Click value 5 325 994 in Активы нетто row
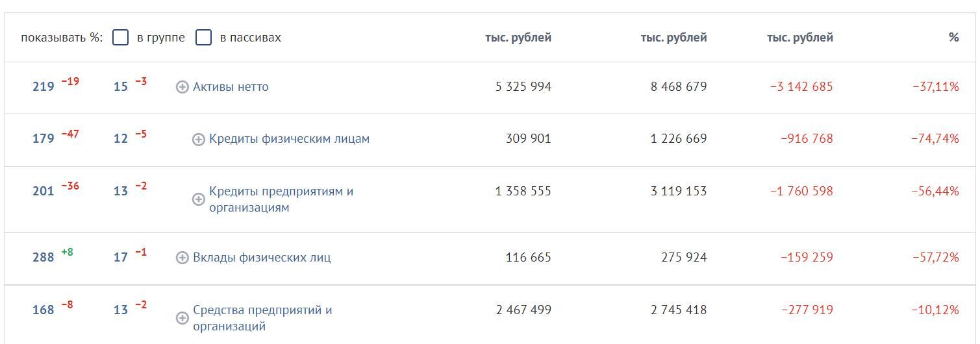Viewport: 980px width, 344px height. pyautogui.click(x=523, y=87)
